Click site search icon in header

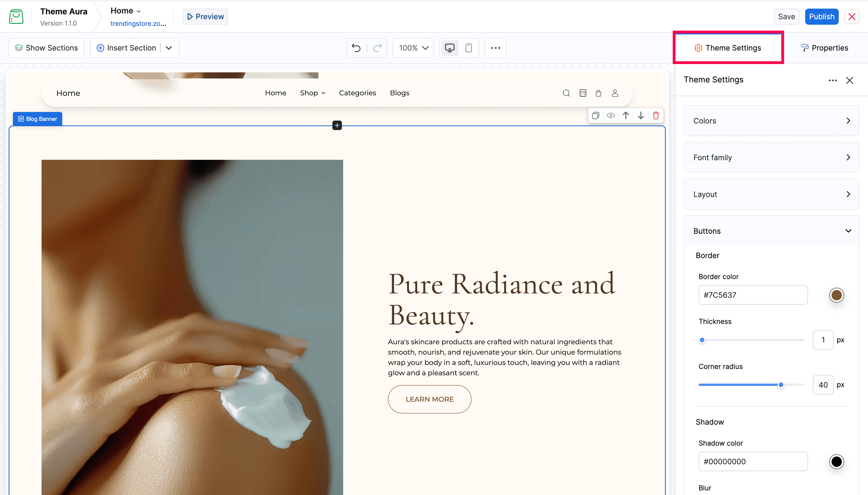coord(566,93)
